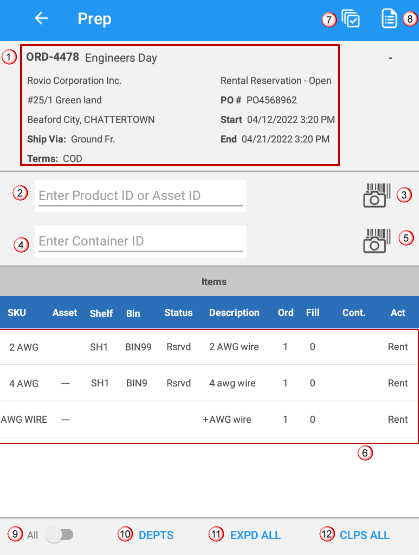Sort by the SKU column header
The width and height of the screenshot is (419, 555).
[x=17, y=313]
